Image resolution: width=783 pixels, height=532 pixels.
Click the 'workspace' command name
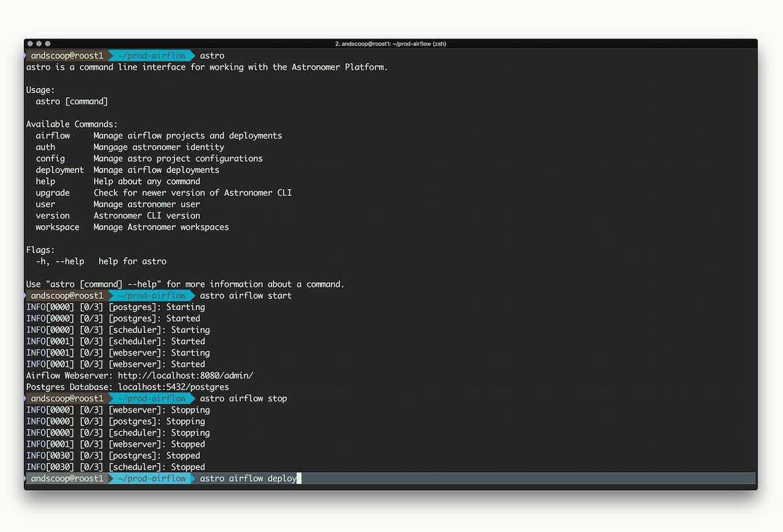point(57,227)
